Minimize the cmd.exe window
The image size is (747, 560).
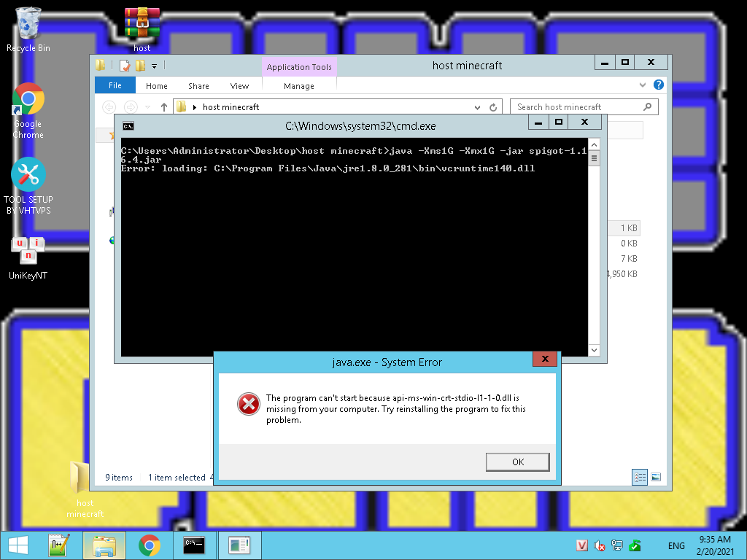click(538, 122)
